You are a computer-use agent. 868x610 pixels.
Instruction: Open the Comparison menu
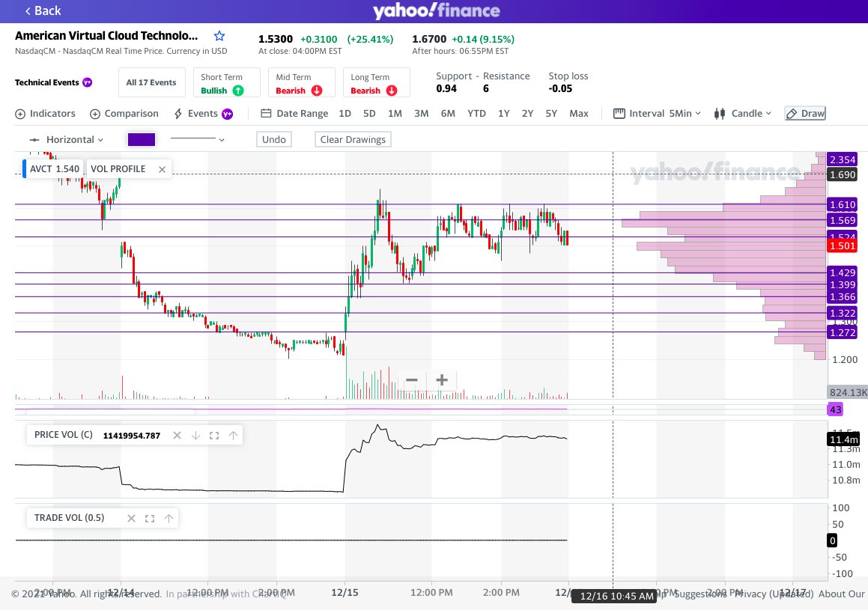coord(124,113)
